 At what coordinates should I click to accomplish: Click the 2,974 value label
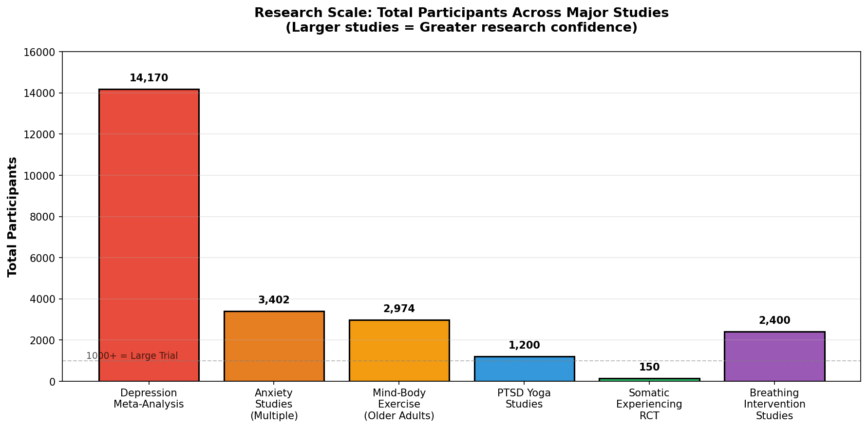(399, 309)
